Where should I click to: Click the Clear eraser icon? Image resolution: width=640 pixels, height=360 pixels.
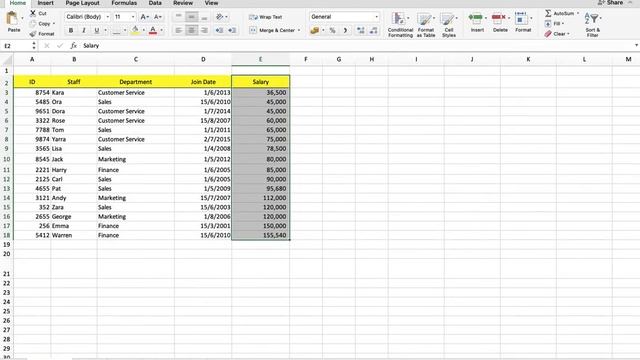(x=548, y=34)
